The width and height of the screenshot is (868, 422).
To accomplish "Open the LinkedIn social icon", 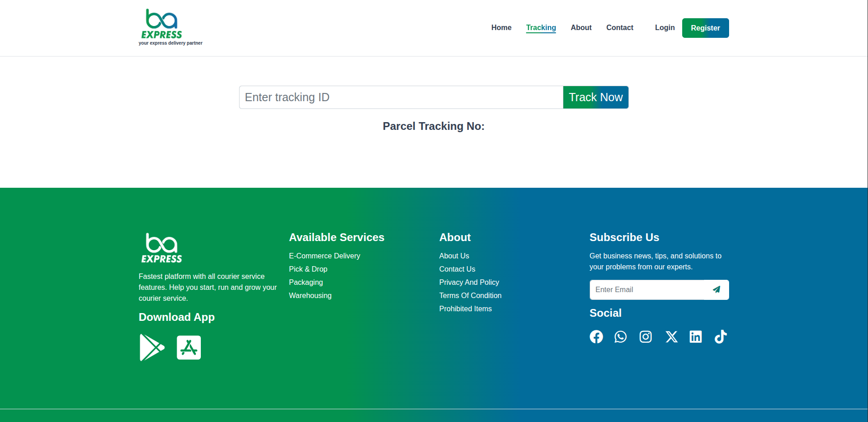I will [x=695, y=337].
